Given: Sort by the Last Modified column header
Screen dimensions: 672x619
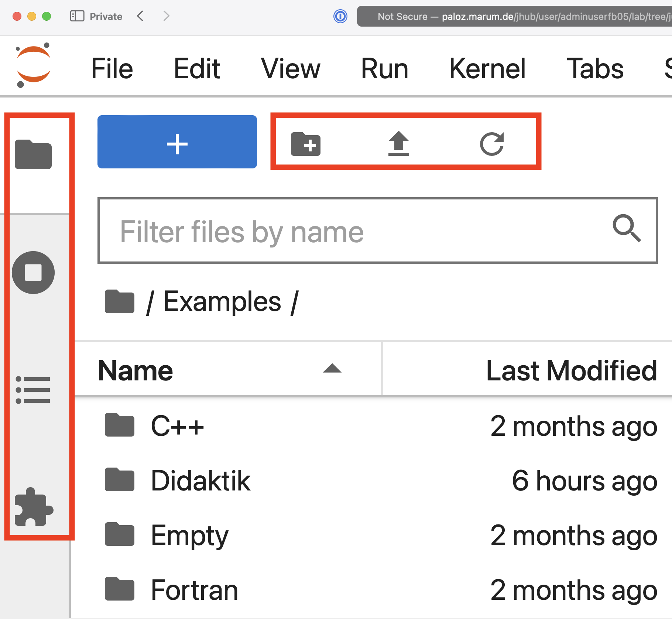Looking at the screenshot, I should [x=528, y=369].
